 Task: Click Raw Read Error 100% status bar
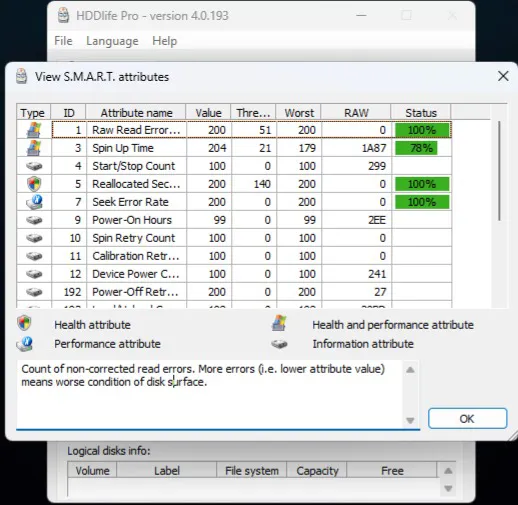(x=422, y=130)
